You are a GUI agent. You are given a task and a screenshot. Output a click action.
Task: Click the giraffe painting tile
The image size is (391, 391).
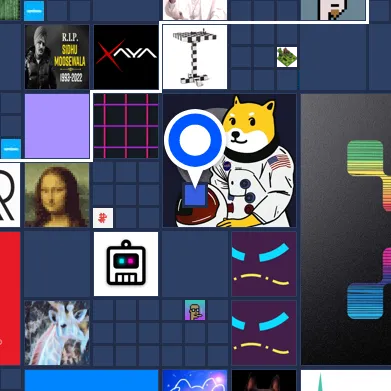[x=57, y=333]
